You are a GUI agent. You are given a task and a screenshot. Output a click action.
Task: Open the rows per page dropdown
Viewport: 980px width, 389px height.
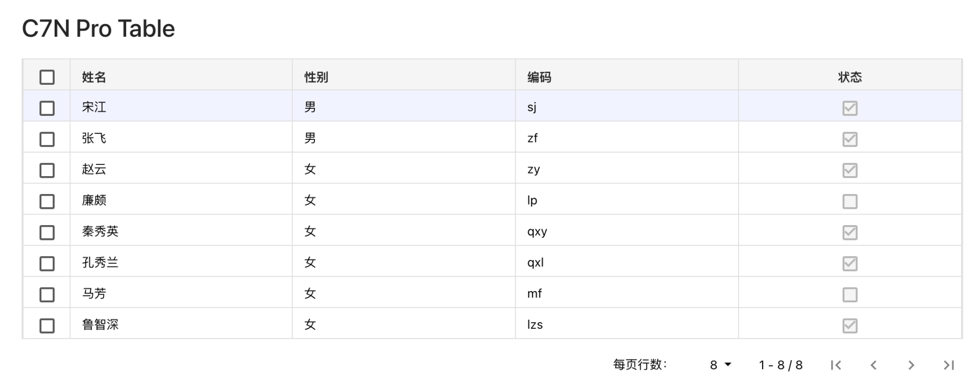tap(720, 364)
